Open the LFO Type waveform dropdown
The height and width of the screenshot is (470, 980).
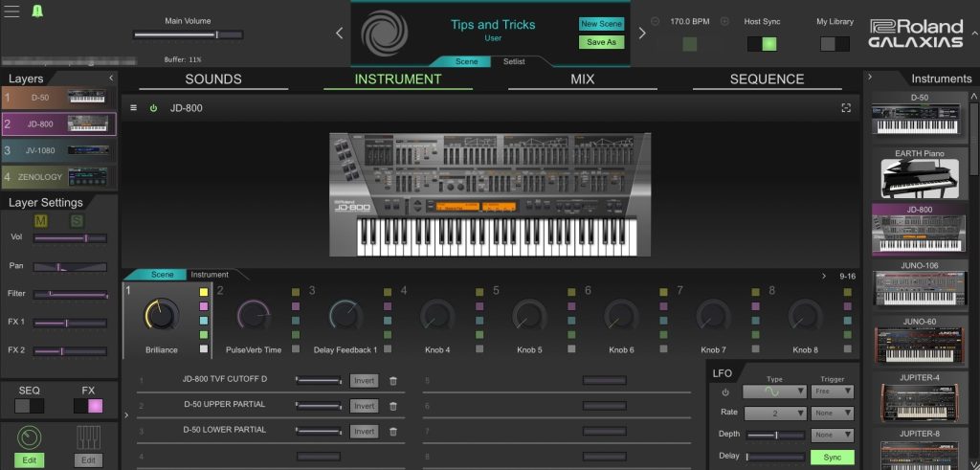(775, 392)
